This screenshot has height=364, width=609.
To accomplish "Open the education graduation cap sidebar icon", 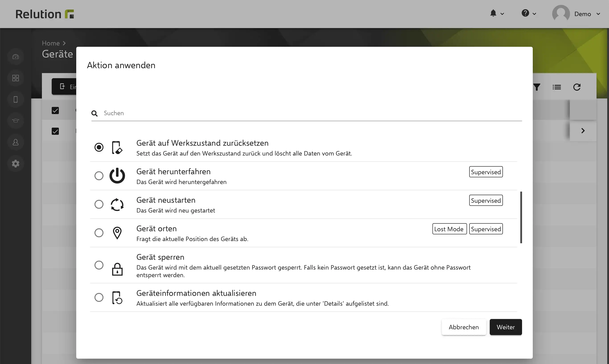I will pos(15,121).
